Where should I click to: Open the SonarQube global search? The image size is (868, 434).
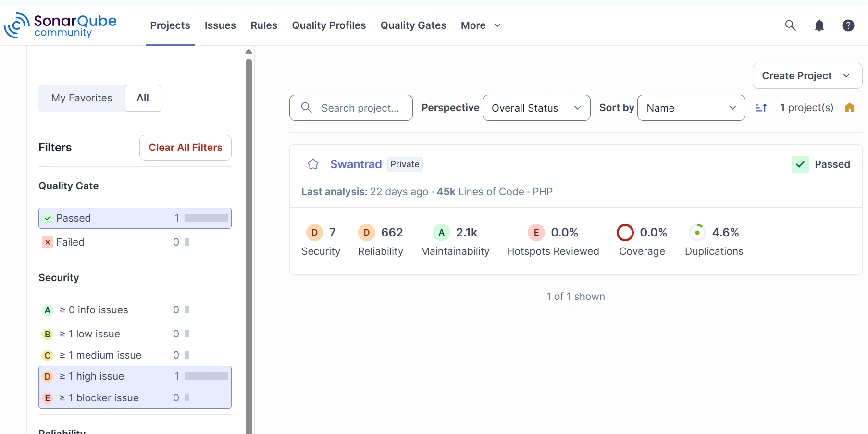(790, 25)
